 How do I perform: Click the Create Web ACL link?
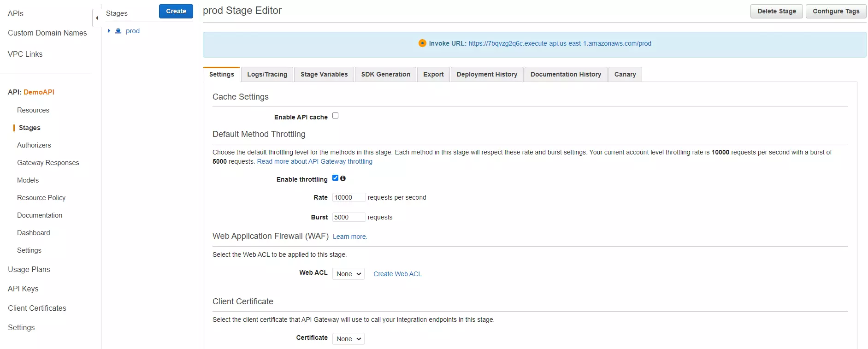coord(397,274)
